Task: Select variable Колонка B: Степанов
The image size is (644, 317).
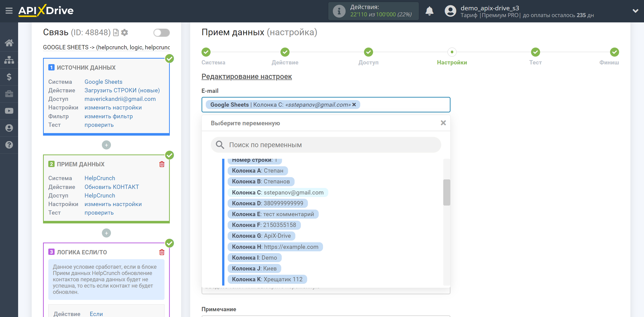Action: 261,181
